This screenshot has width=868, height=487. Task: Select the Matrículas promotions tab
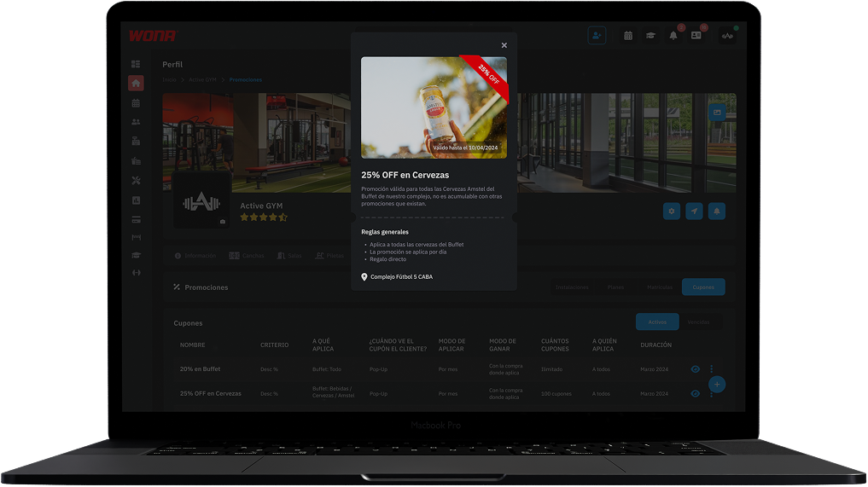659,287
